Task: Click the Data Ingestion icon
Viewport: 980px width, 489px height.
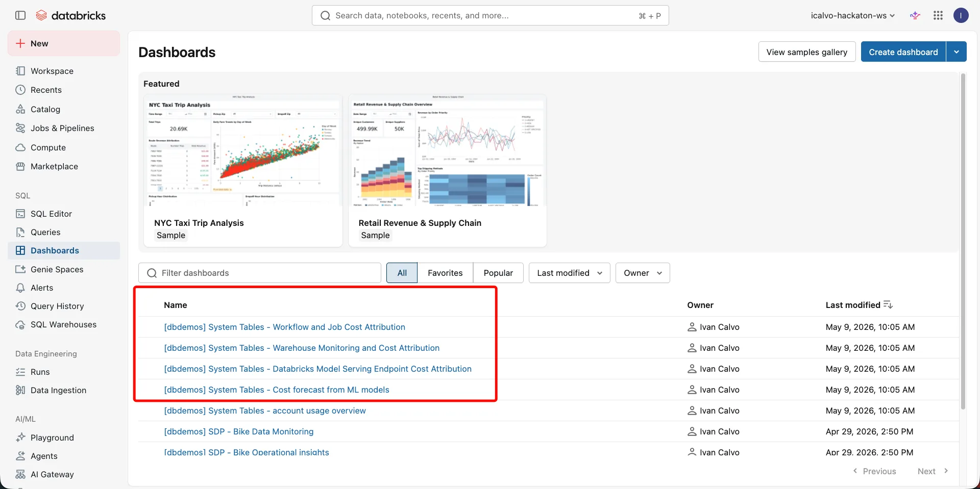Action: coord(20,390)
